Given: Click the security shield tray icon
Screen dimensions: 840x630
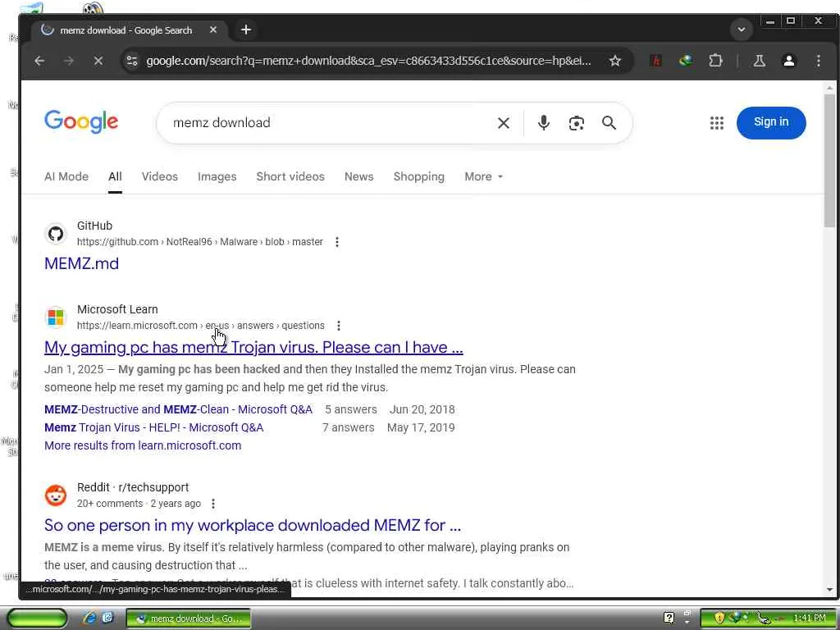Looking at the screenshot, I should [x=719, y=619].
